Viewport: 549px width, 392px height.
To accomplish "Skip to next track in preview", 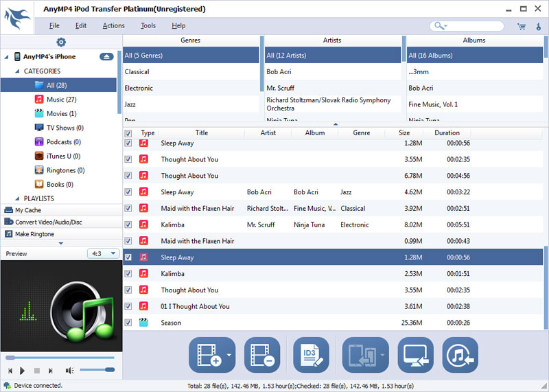I will pos(50,370).
